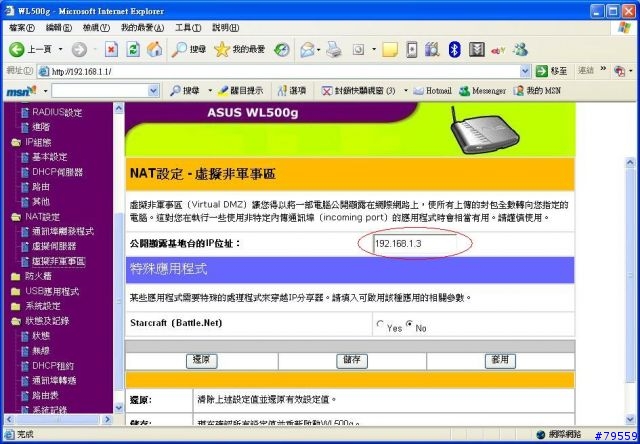Open dropdown arrow beside Mail icon
This screenshot has width=640, height=444.
point(318,50)
